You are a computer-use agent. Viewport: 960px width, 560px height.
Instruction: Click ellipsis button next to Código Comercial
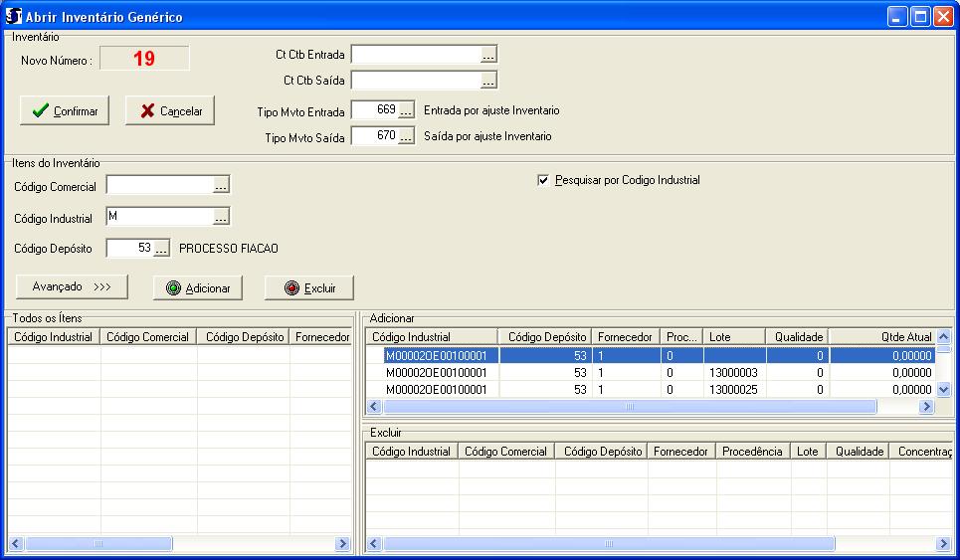tap(221, 185)
